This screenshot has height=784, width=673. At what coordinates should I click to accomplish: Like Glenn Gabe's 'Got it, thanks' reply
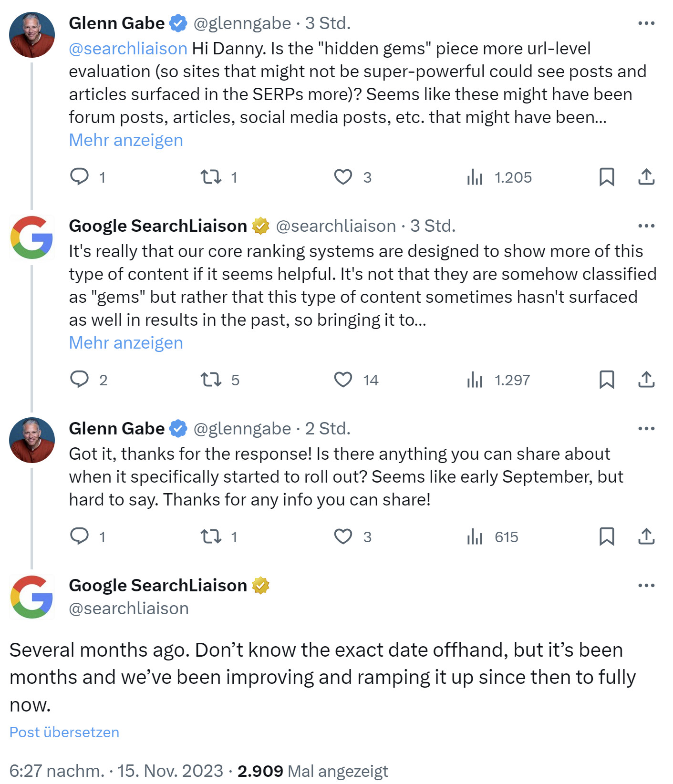coord(342,536)
